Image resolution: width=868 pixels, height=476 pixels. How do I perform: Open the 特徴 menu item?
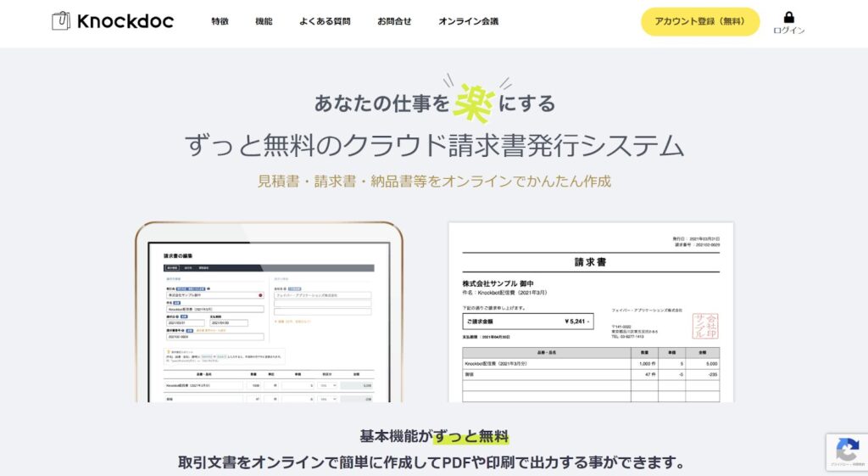tap(220, 21)
